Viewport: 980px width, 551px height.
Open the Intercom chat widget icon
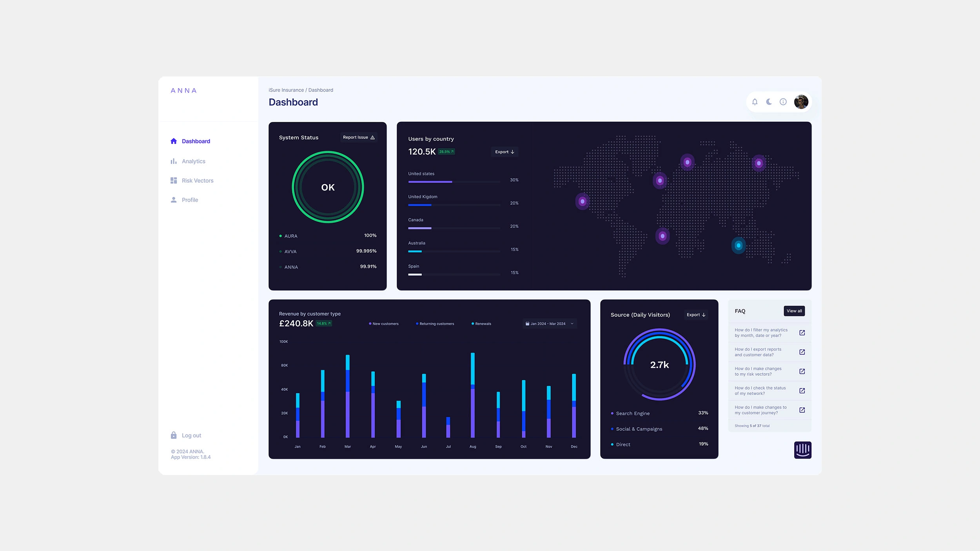pos(802,450)
